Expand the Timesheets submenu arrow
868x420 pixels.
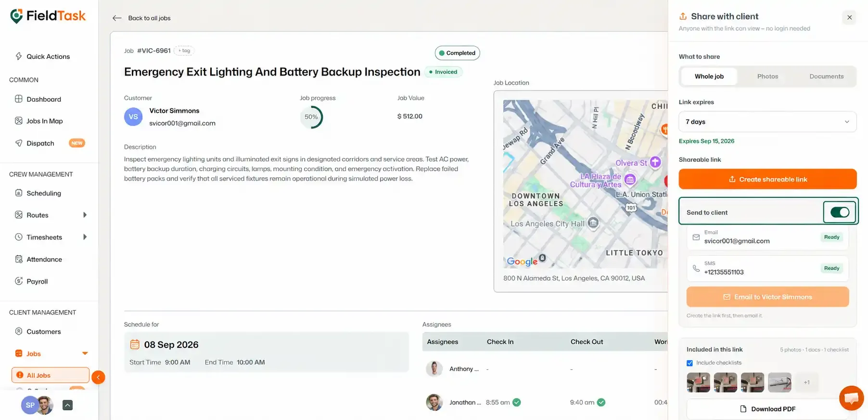point(85,237)
